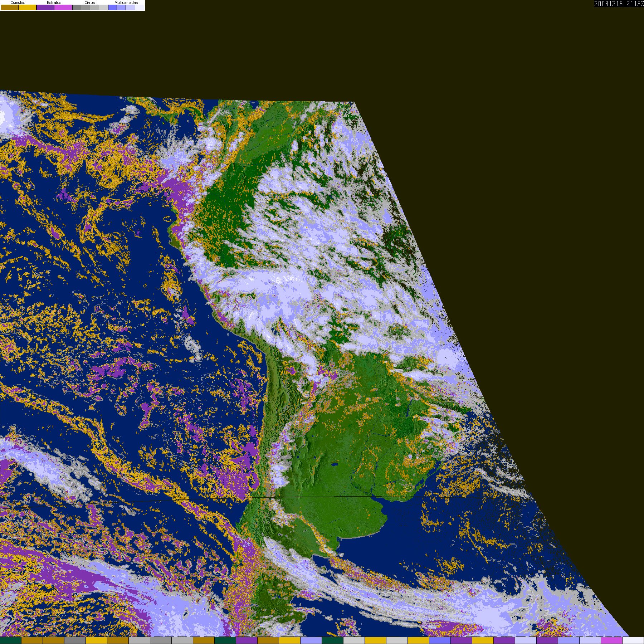The height and width of the screenshot is (644, 644).
Task: Click the magenta block in bottom color strip
Action: (611, 640)
